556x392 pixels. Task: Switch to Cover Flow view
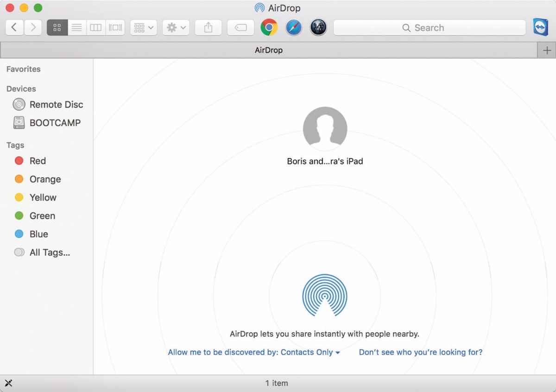click(x=115, y=27)
